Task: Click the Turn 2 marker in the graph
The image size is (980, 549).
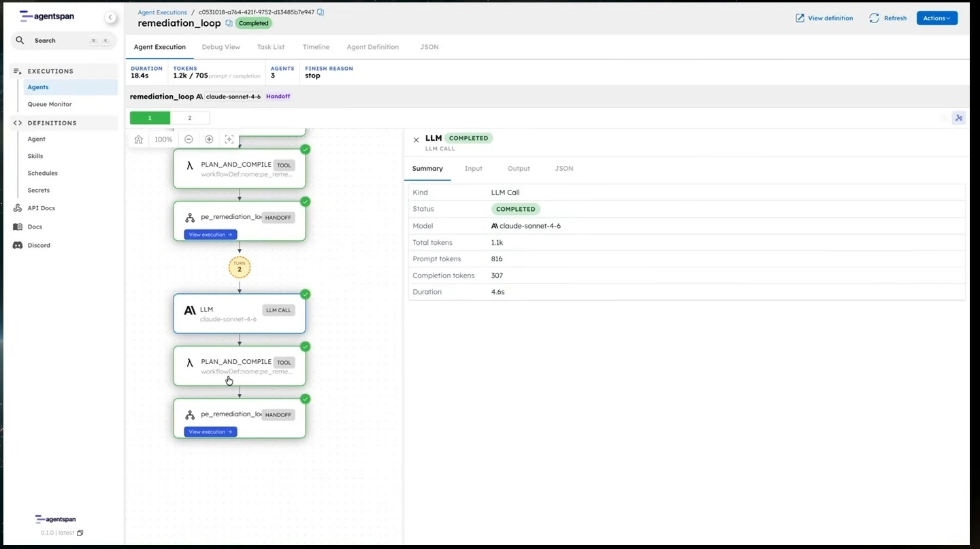Action: point(240,267)
